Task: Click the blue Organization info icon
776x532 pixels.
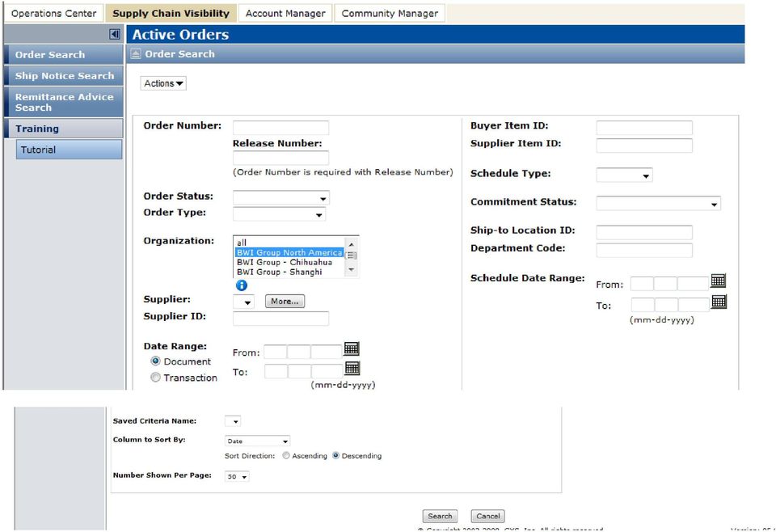Action: tap(242, 285)
